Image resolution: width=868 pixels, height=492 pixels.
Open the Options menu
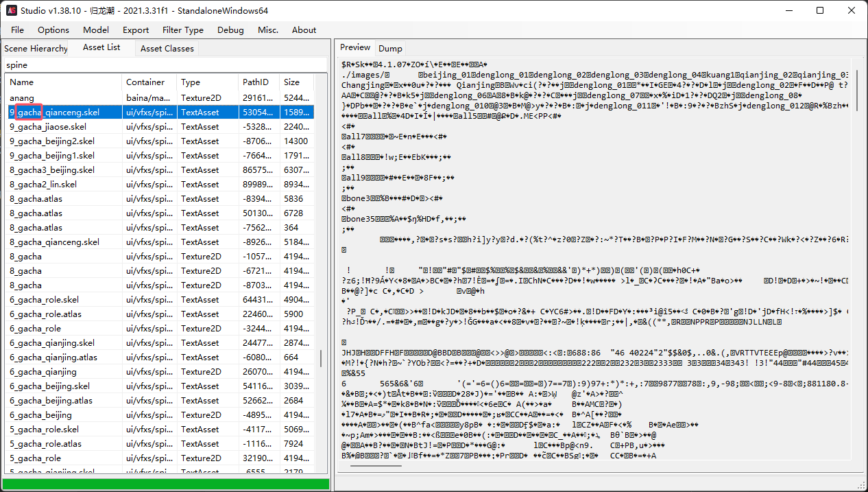coord(53,30)
